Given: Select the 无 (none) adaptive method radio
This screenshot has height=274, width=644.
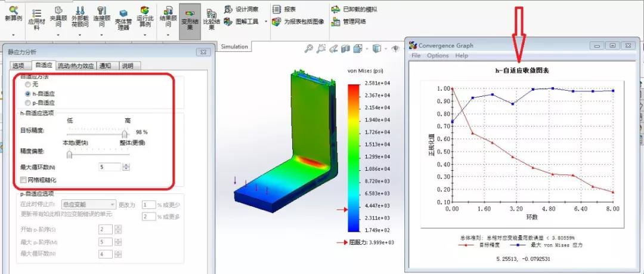Looking at the screenshot, I should click(x=27, y=85).
